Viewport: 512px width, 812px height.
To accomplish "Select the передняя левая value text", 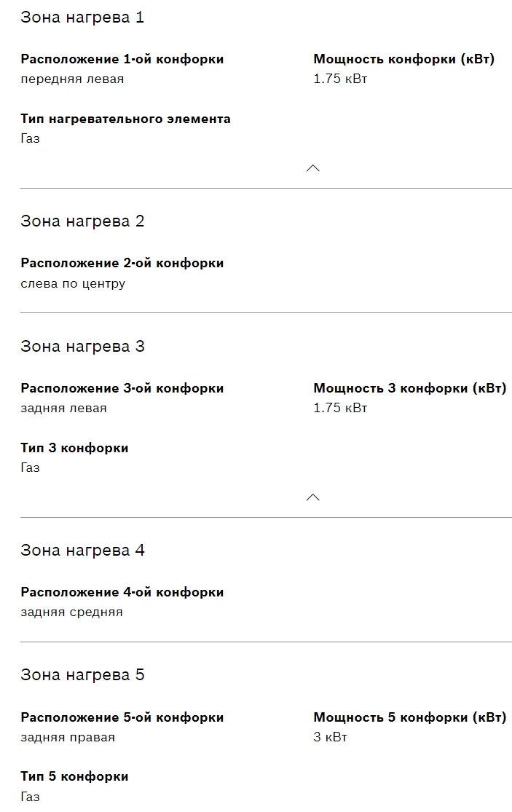I will coord(72,79).
